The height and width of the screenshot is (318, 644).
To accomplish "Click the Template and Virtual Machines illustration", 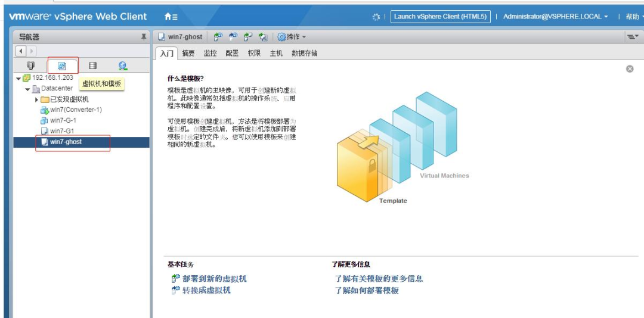I will point(402,148).
